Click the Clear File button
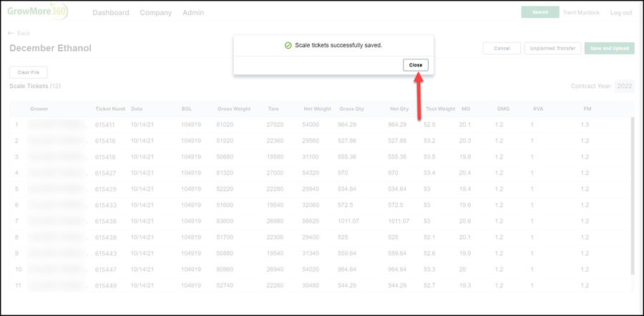Image resolution: width=644 pixels, height=316 pixels. click(x=29, y=72)
